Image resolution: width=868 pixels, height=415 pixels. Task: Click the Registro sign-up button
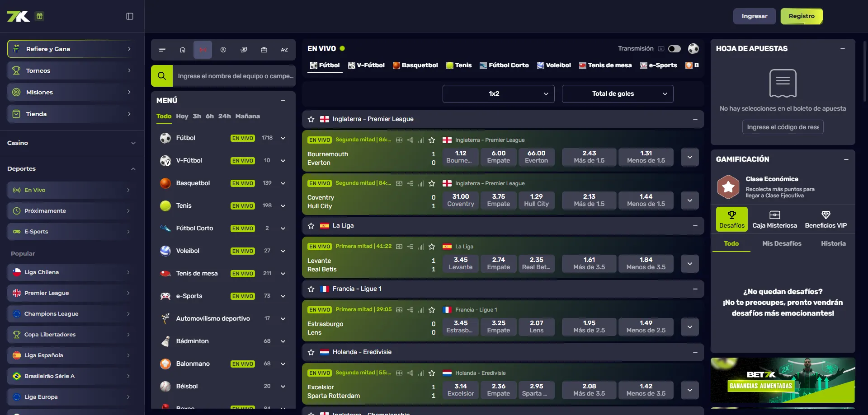tap(802, 16)
